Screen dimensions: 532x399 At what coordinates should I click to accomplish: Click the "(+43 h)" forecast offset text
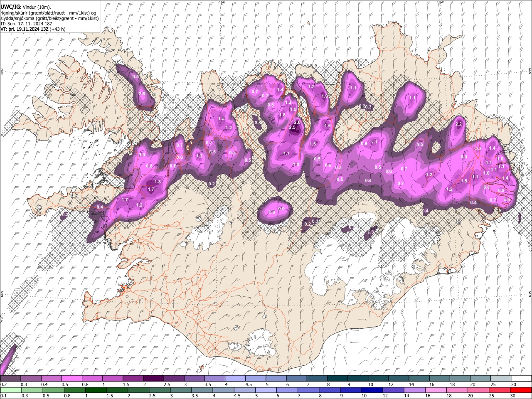tap(58, 30)
